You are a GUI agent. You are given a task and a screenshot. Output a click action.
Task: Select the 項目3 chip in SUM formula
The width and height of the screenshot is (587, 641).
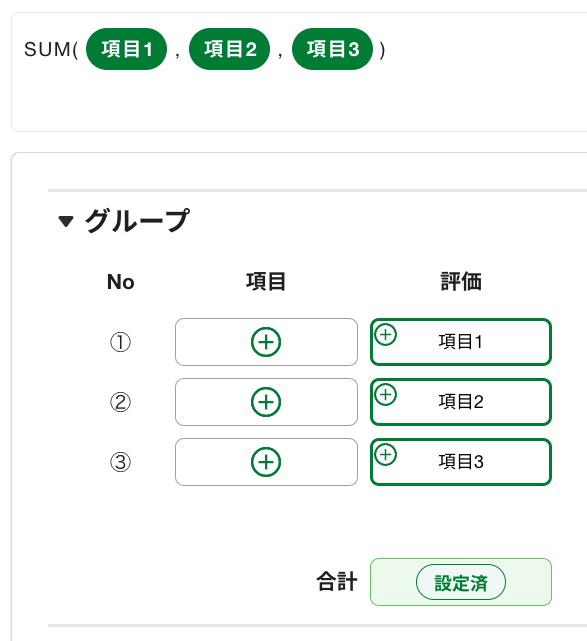coord(332,49)
